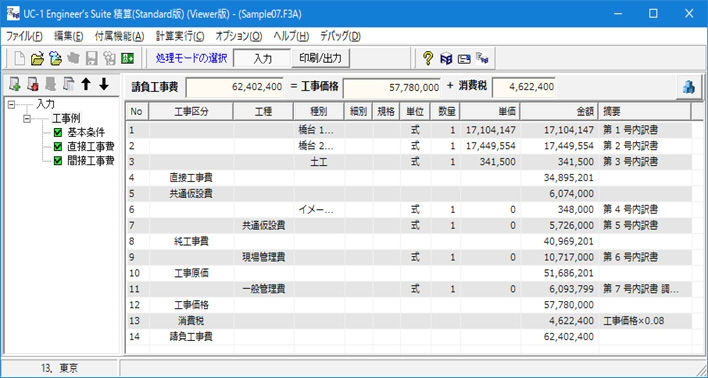Click the blue blocks icon at top right
The image size is (708, 378).
689,87
